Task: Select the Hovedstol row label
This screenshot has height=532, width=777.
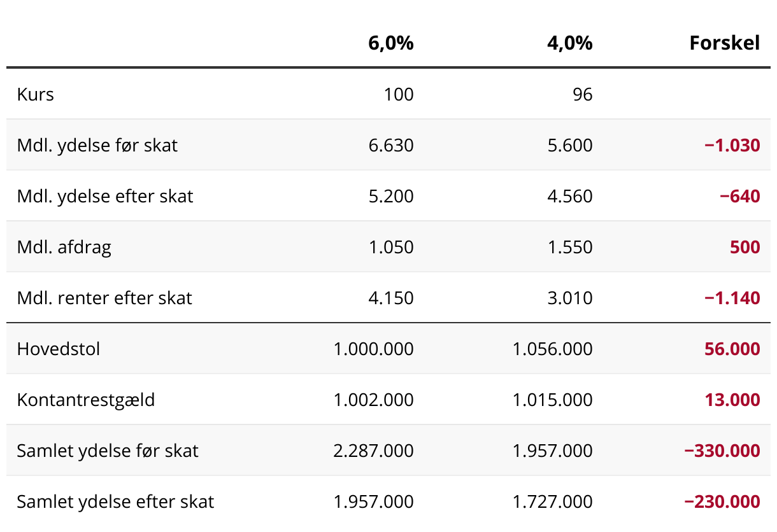Action: 59,349
